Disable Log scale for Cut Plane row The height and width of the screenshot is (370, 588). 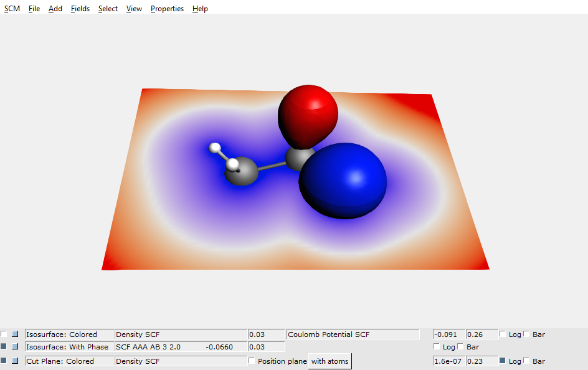(503, 361)
